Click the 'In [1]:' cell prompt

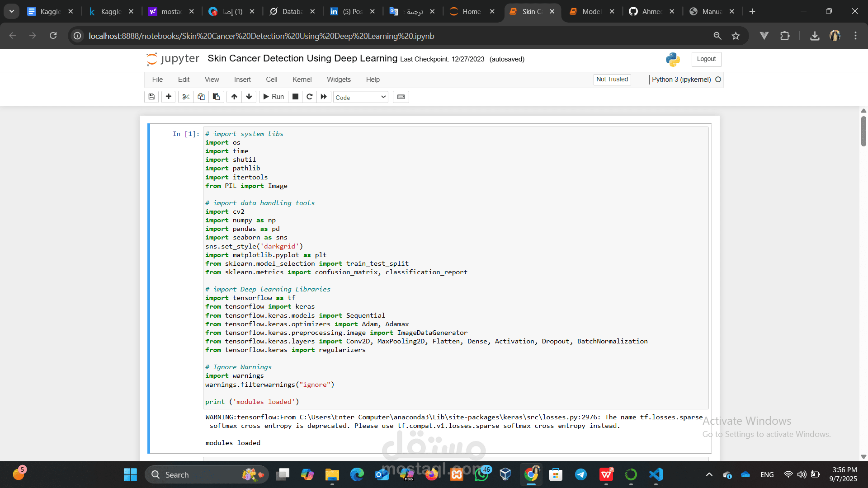[x=186, y=134]
